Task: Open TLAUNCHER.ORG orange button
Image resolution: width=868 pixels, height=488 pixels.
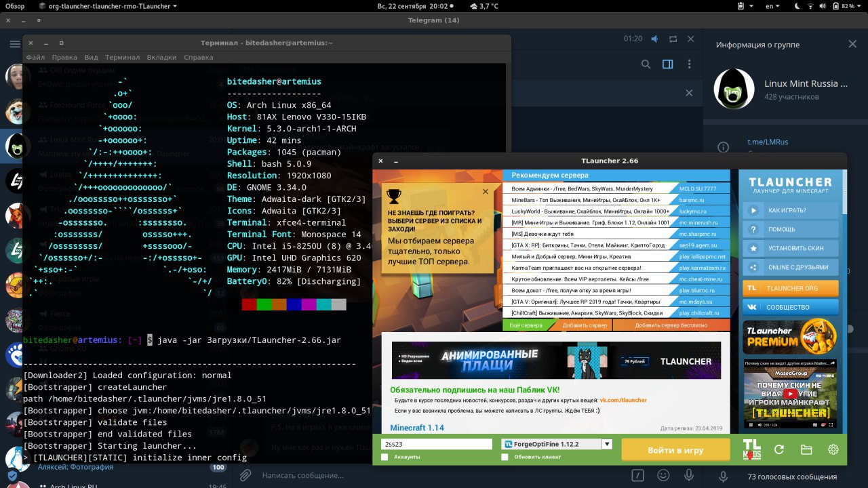Action: [x=791, y=288]
